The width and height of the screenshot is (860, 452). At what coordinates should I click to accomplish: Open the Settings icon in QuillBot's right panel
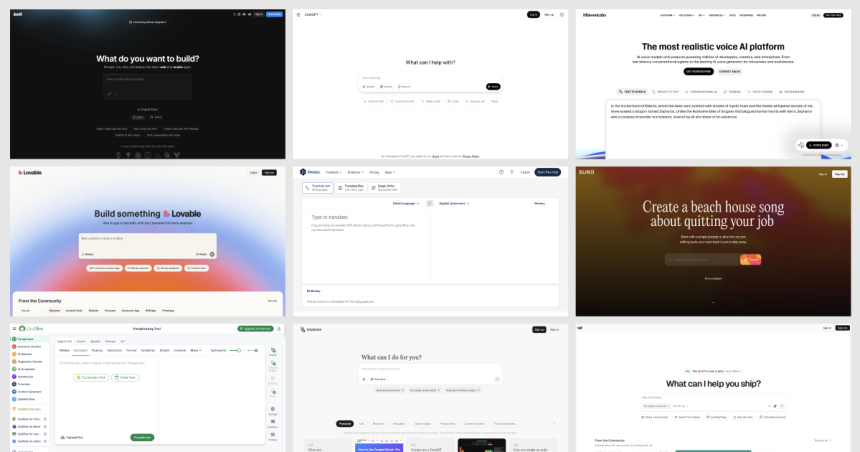tap(273, 411)
